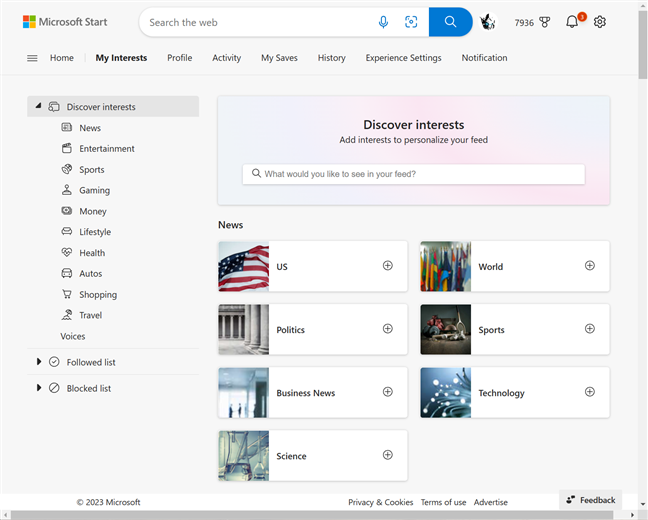Follow Business News with plus

tap(388, 392)
